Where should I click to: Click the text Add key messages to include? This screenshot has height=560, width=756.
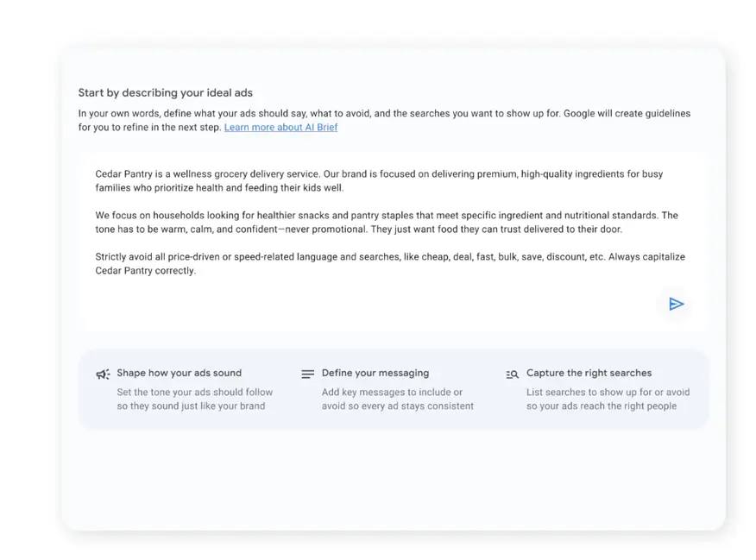click(398, 399)
